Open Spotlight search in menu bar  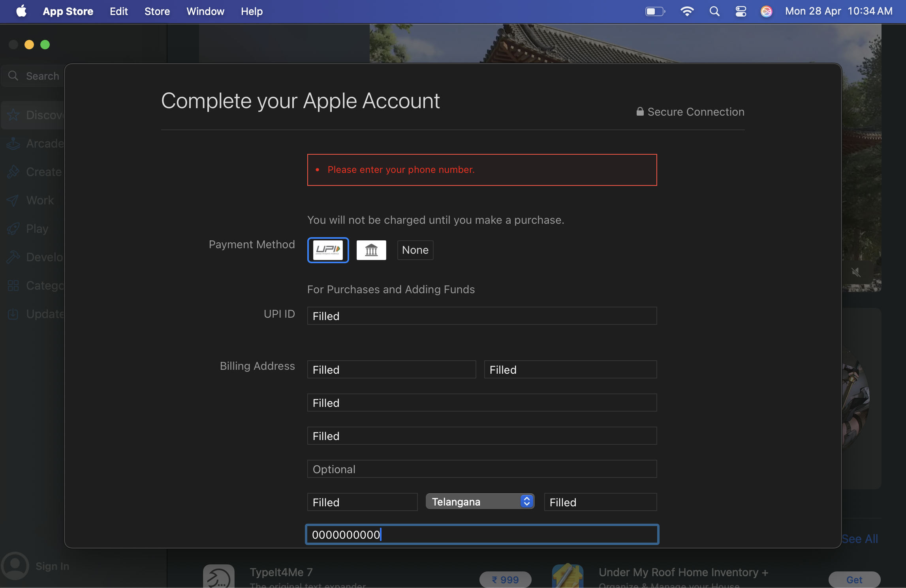point(714,11)
